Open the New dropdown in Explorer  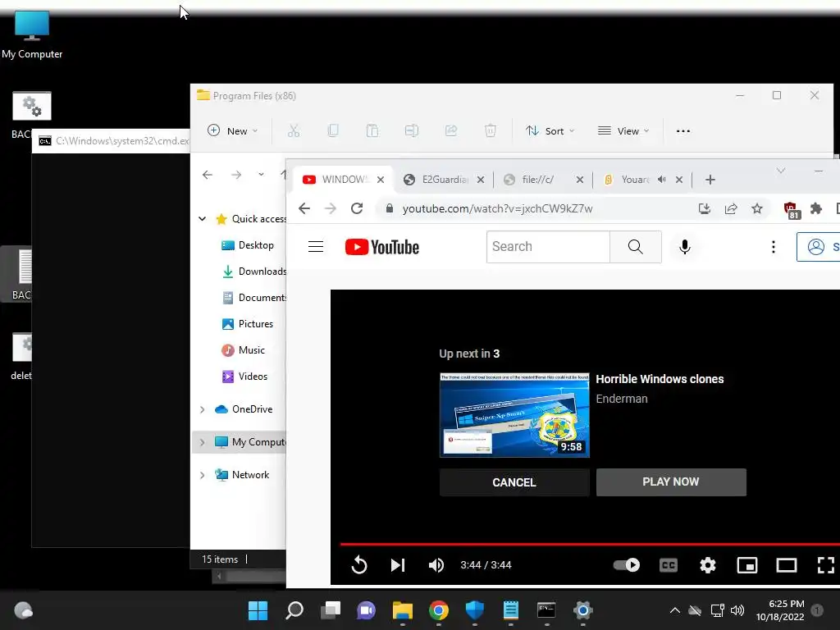(x=232, y=130)
